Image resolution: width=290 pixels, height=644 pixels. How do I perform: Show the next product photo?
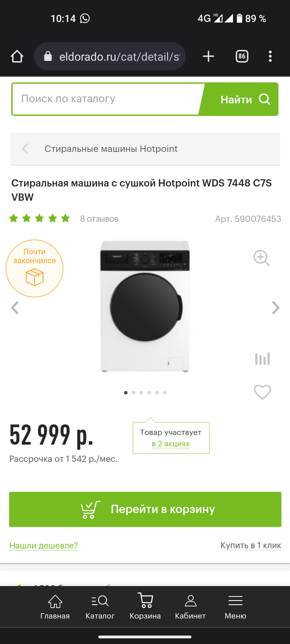click(x=275, y=308)
